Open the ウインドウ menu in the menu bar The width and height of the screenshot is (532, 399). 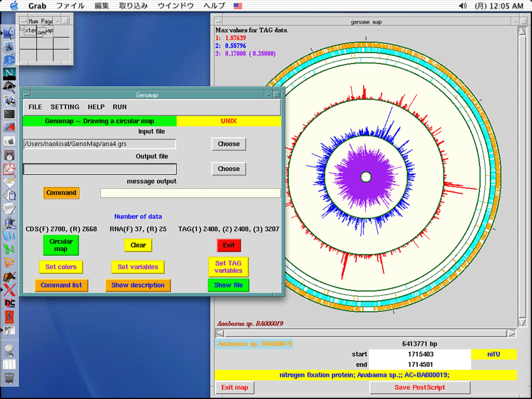pos(176,6)
